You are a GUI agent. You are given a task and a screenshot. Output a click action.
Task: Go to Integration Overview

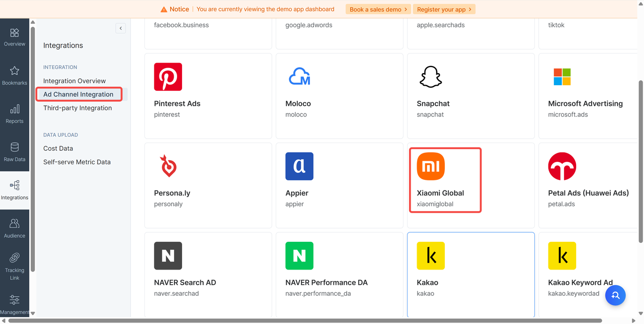click(74, 81)
